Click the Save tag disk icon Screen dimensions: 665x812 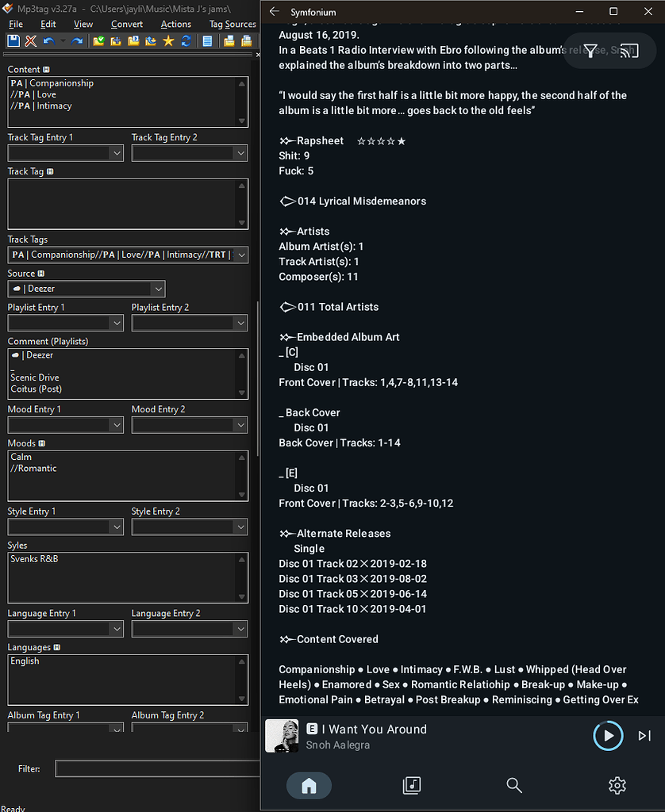pos(12,40)
